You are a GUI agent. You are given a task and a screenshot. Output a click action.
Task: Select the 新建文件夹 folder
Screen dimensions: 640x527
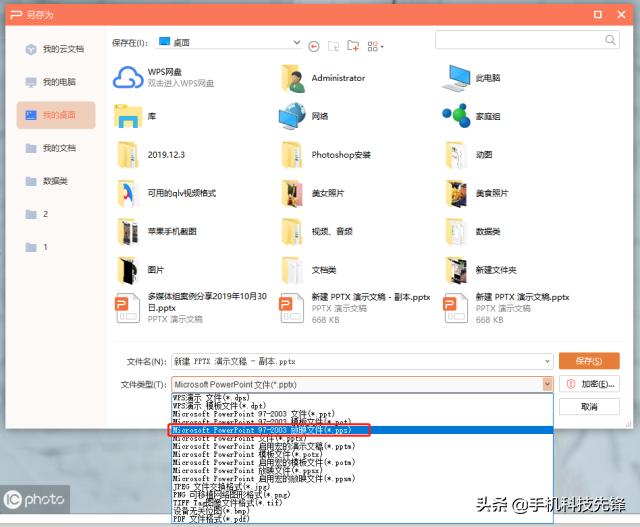(x=481, y=270)
